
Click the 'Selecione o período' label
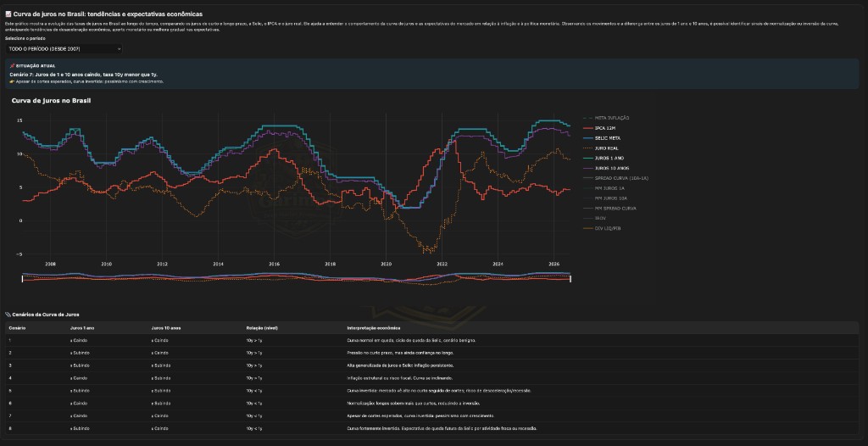coord(25,39)
